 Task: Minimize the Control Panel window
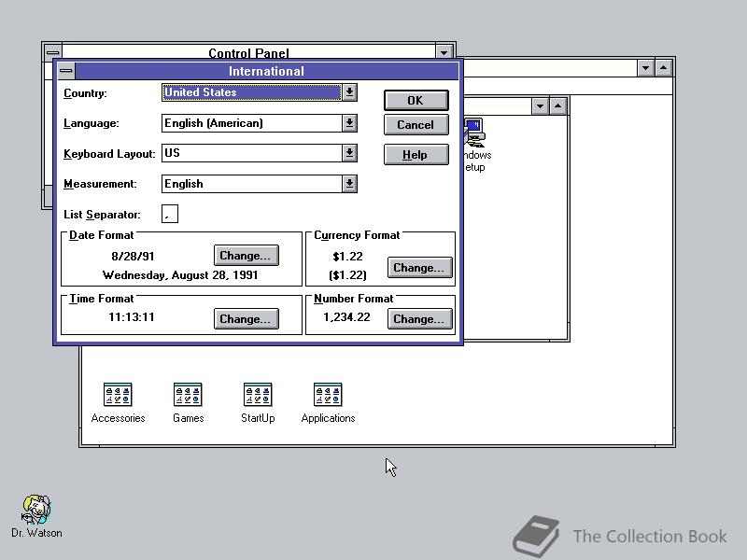click(444, 51)
